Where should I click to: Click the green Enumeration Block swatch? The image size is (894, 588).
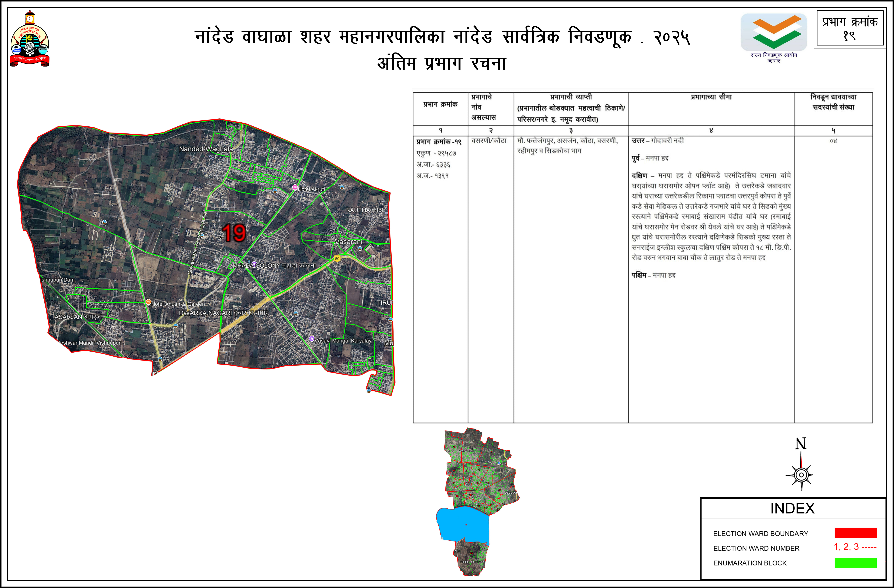click(855, 563)
